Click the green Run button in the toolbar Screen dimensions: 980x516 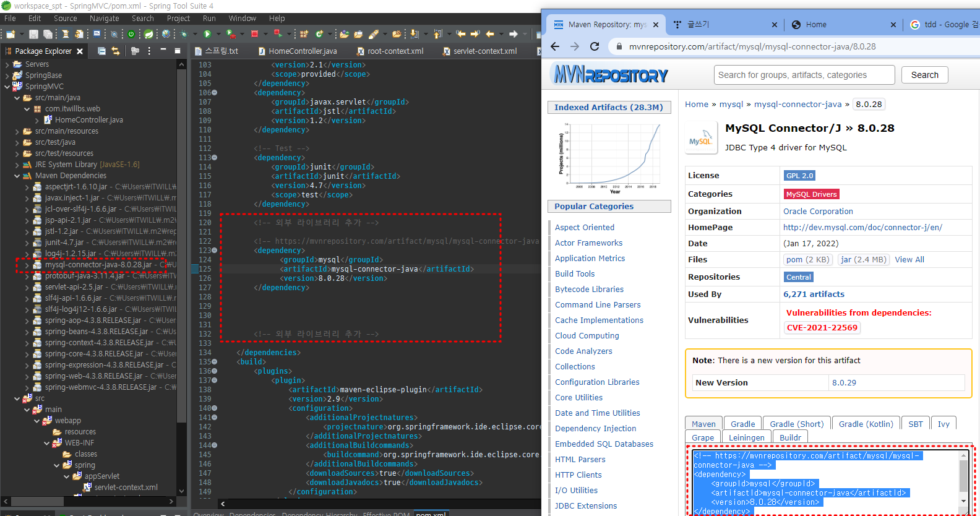[x=207, y=34]
